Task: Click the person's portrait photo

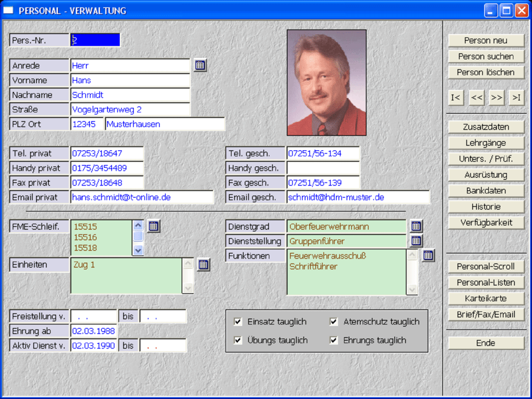Action: (326, 83)
